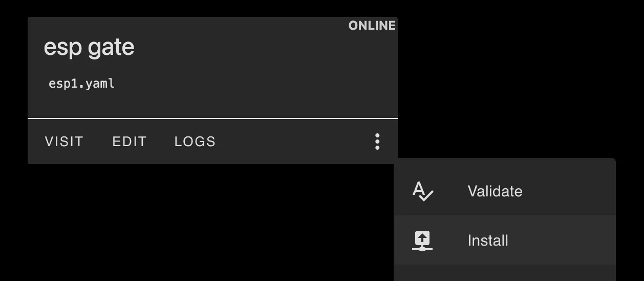Viewport: 644px width, 281px height.
Task: Visit the esp gate device web page
Action: point(64,142)
